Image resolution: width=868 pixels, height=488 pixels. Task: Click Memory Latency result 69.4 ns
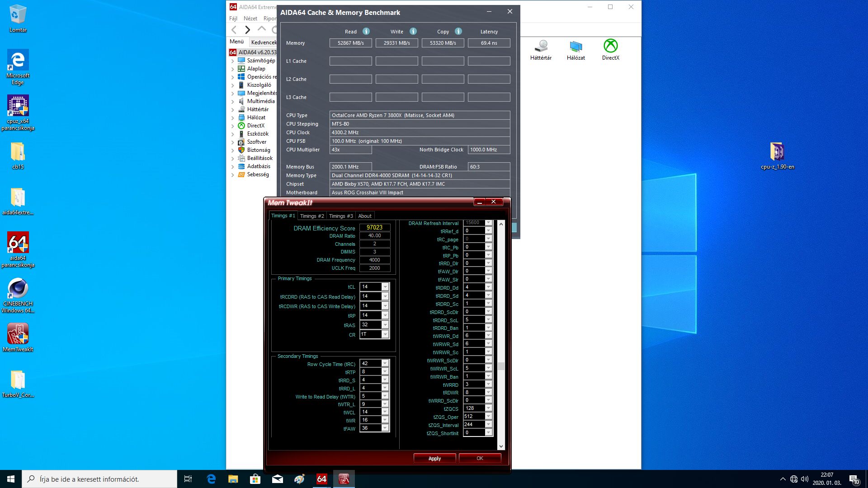[489, 43]
